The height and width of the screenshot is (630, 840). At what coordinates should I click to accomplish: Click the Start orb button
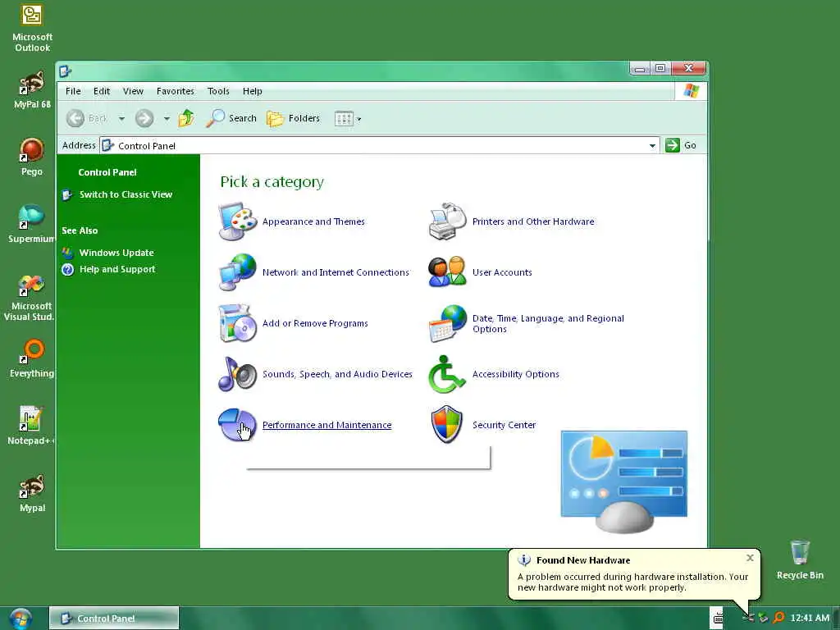point(21,619)
